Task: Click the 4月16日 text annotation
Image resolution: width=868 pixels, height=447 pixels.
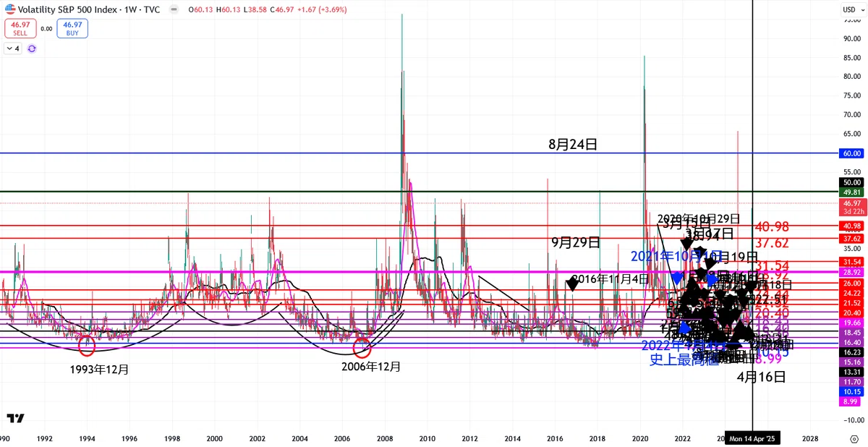Action: pyautogui.click(x=761, y=377)
